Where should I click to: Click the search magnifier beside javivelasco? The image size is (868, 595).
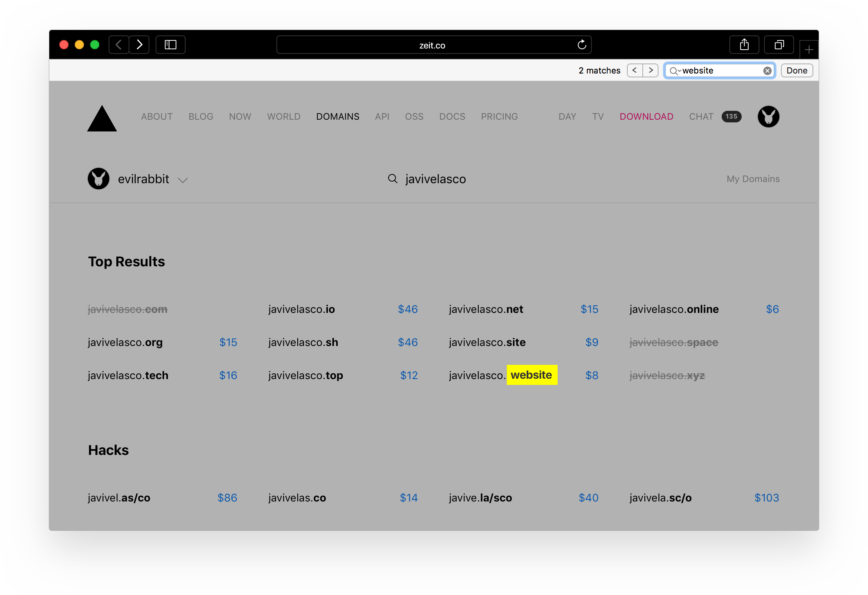pyautogui.click(x=392, y=179)
